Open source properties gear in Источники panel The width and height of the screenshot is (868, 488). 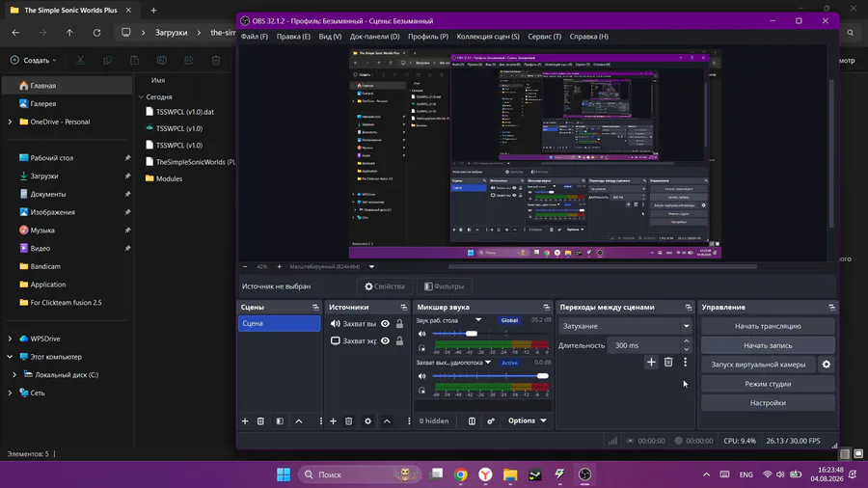pyautogui.click(x=367, y=421)
